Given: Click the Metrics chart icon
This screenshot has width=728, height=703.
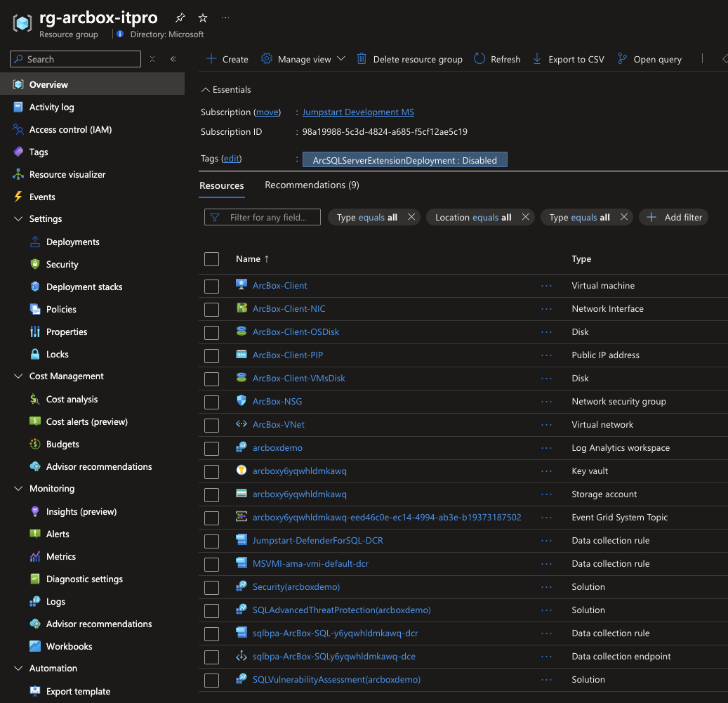Looking at the screenshot, I should (35, 556).
